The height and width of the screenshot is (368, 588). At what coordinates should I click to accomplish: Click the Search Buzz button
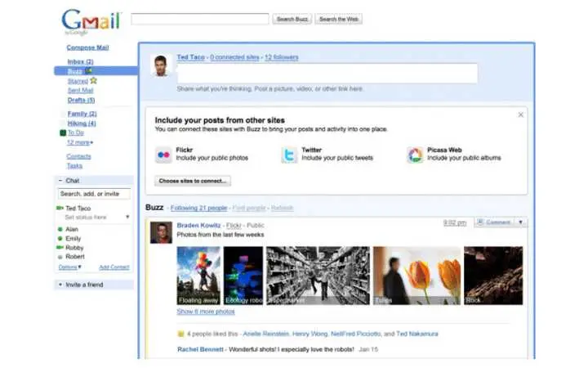click(292, 19)
